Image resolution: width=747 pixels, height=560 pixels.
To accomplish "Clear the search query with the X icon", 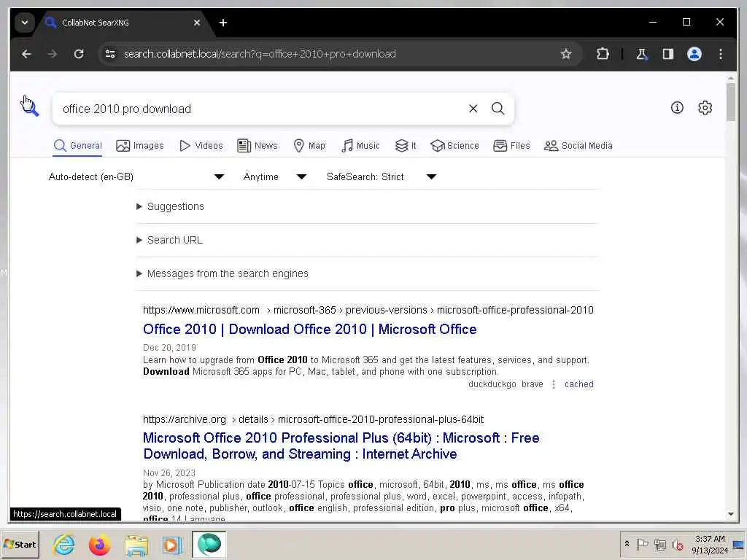I will [x=473, y=109].
